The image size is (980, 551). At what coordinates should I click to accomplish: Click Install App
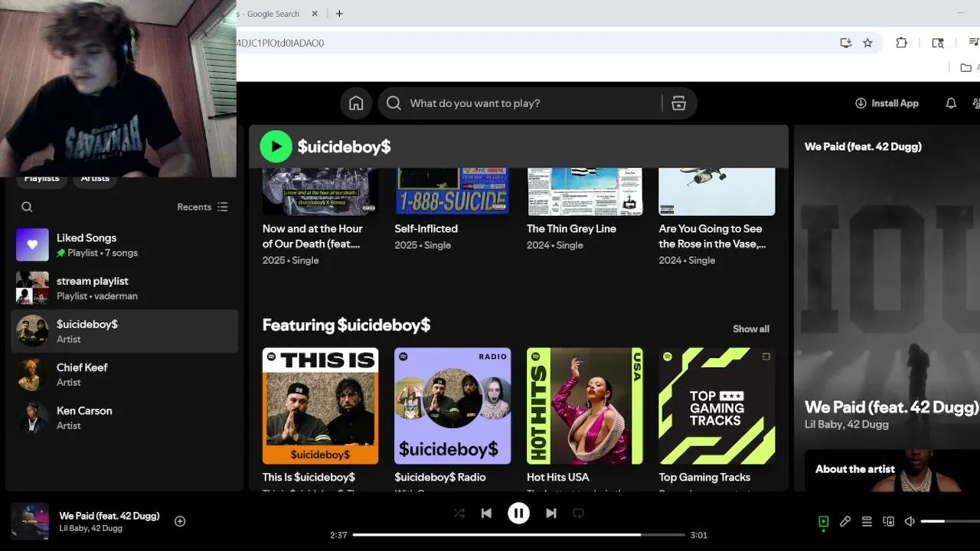pyautogui.click(x=887, y=103)
